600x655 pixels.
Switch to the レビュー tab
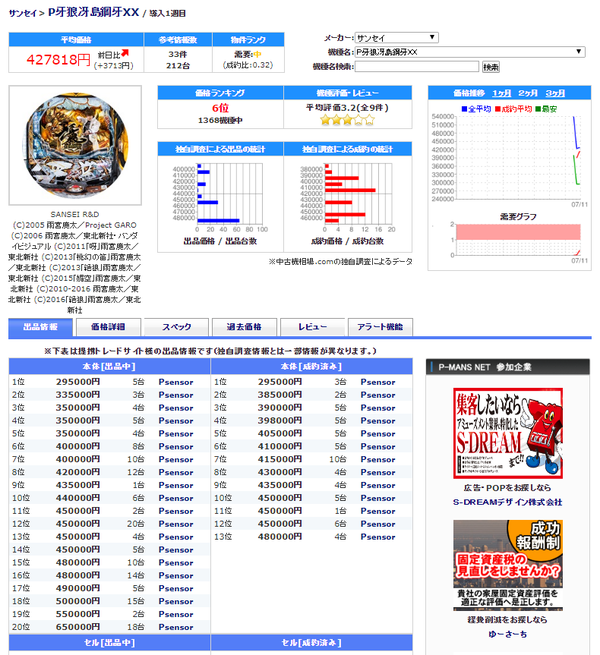[x=313, y=327]
